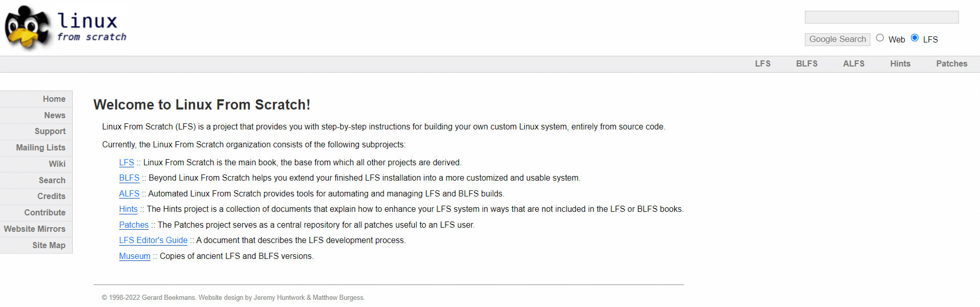Viewport: 980px width, 307px height.
Task: Select the Web search radio button
Action: (880, 38)
